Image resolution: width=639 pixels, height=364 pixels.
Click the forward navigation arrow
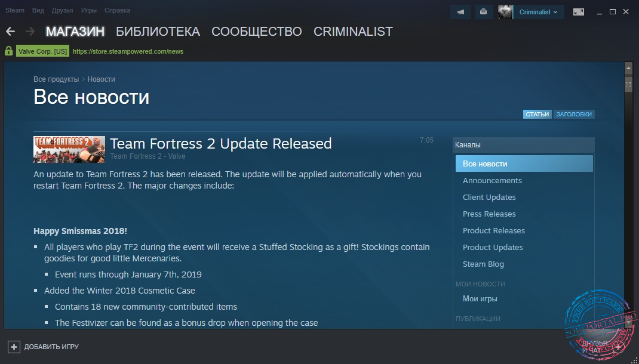click(x=30, y=32)
